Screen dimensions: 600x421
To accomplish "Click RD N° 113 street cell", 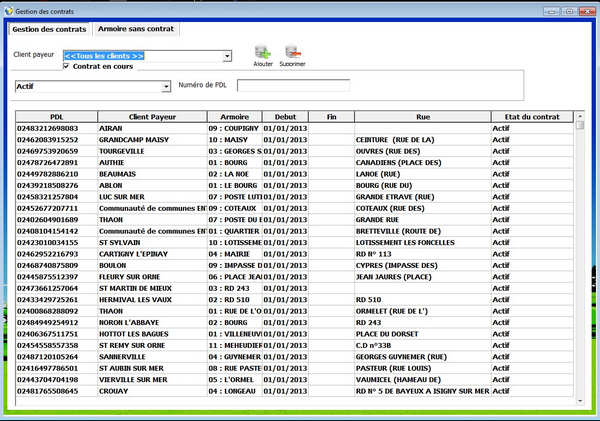I will [x=423, y=254].
